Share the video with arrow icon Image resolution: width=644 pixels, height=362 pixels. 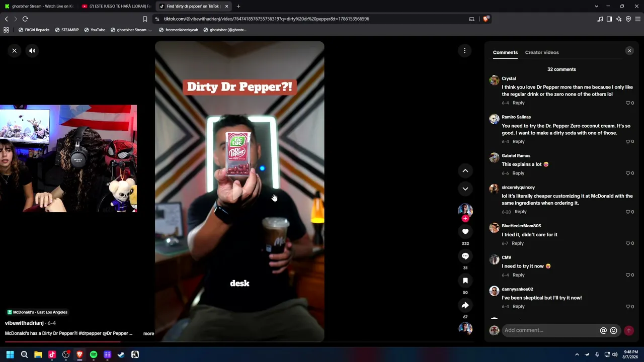tap(465, 306)
